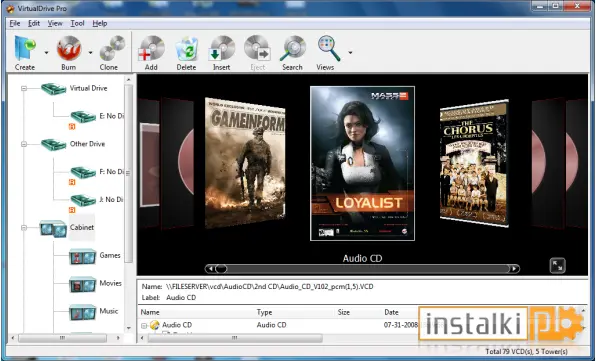The image size is (596, 361).
Task: Click cover flow right arrow button
Action: (x=514, y=269)
